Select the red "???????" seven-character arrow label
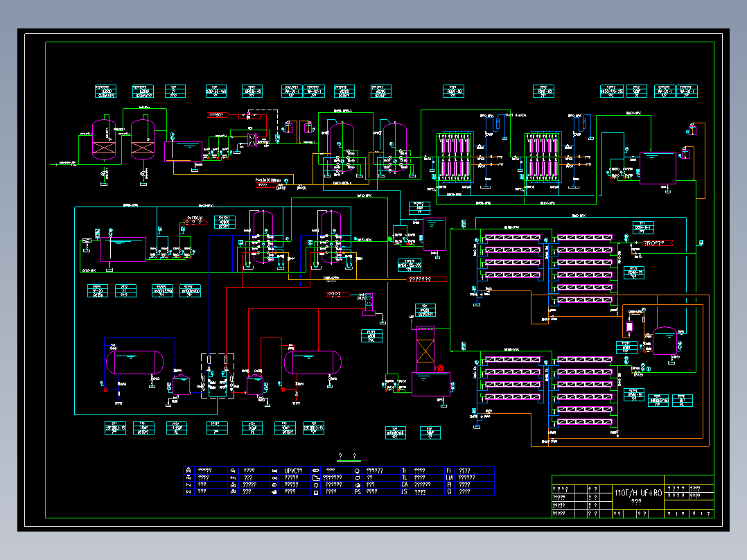The height and width of the screenshot is (560, 747). pyautogui.click(x=427, y=279)
